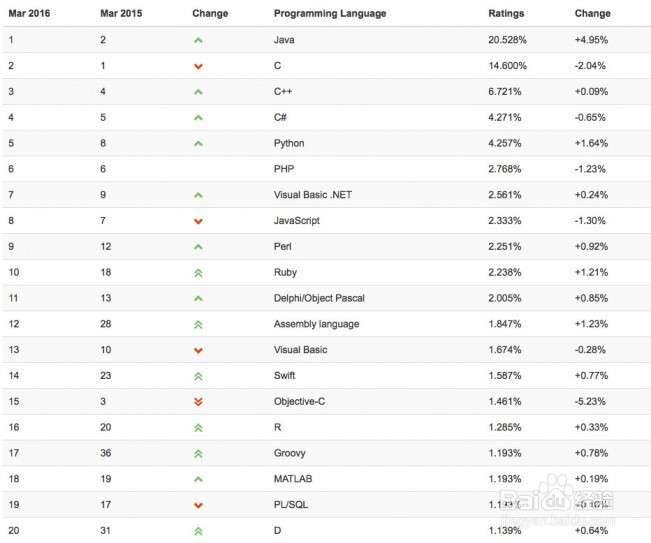The height and width of the screenshot is (543, 651).
Task: Click the double up arrow beside Assembly language
Action: (x=198, y=325)
